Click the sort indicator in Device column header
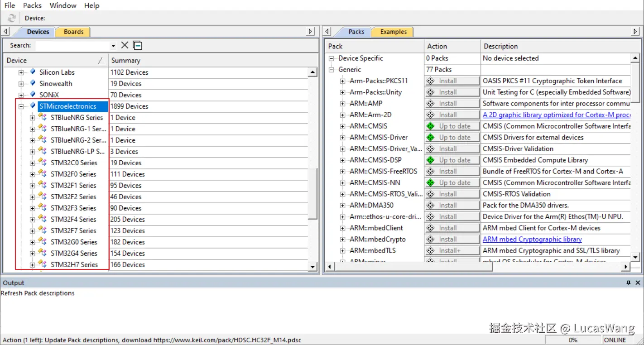644x345 pixels. coord(101,60)
